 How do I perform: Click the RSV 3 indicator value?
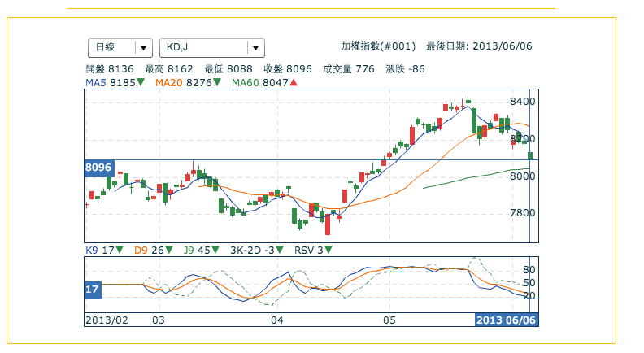tap(309, 250)
